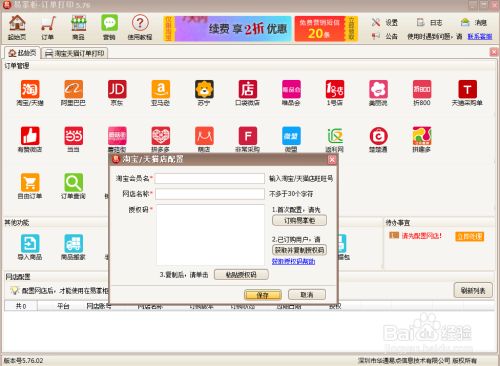
Task: Click 保存 to save store config
Action: tap(263, 295)
